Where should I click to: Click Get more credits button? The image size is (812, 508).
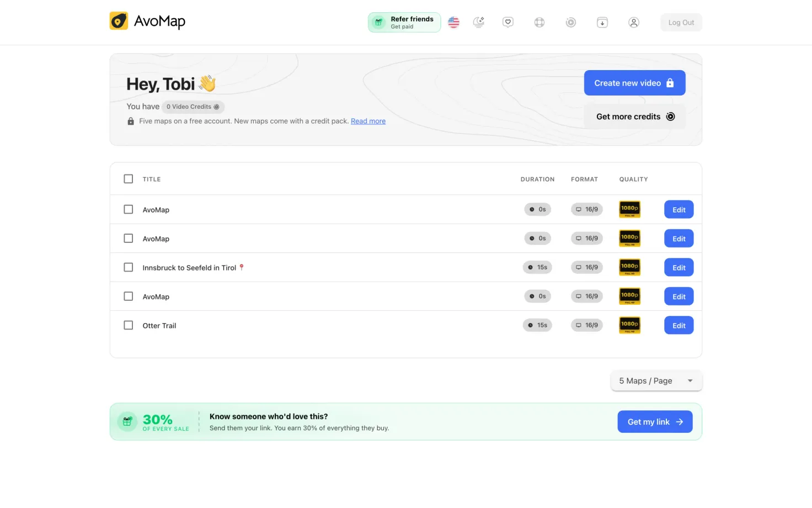pos(635,117)
